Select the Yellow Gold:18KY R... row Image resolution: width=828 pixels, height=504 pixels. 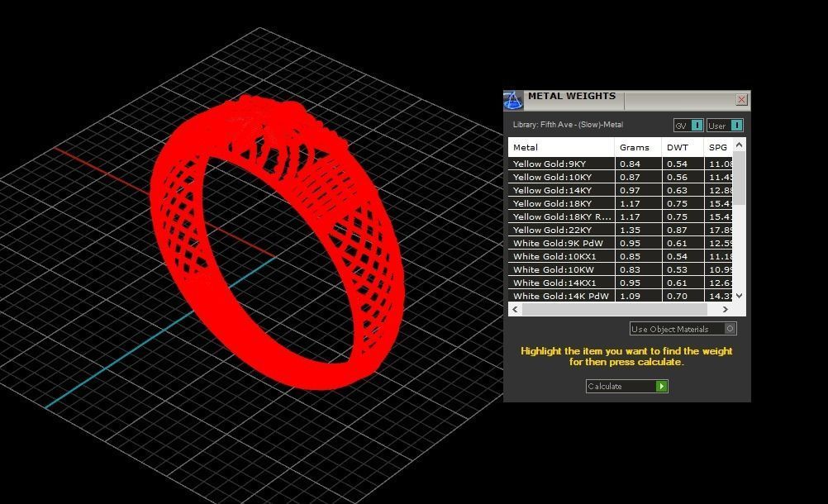(x=621, y=216)
